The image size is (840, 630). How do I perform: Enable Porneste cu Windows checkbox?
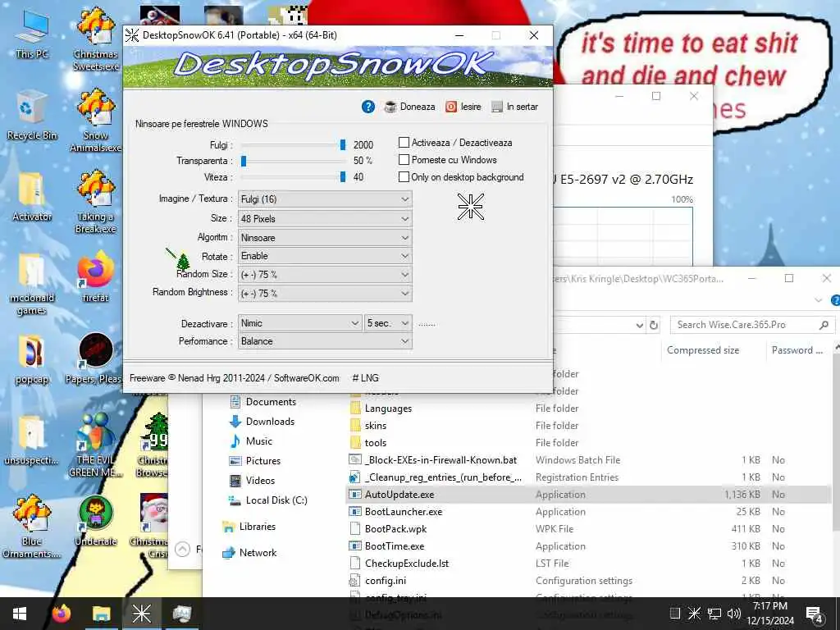404,160
